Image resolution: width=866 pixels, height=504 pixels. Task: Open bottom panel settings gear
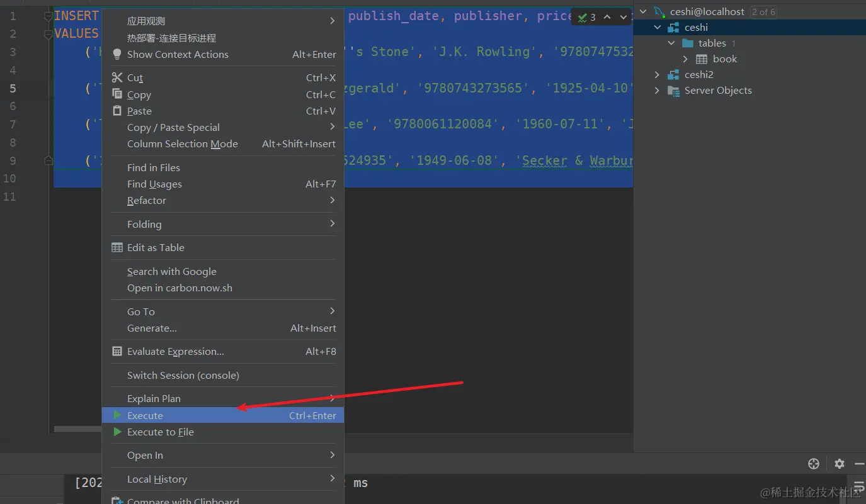[x=839, y=464]
